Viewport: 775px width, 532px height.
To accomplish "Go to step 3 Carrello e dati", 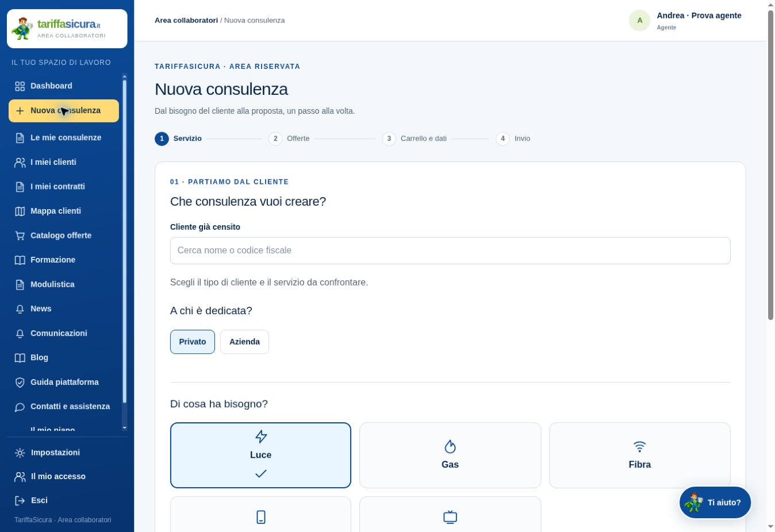I will click(x=415, y=138).
